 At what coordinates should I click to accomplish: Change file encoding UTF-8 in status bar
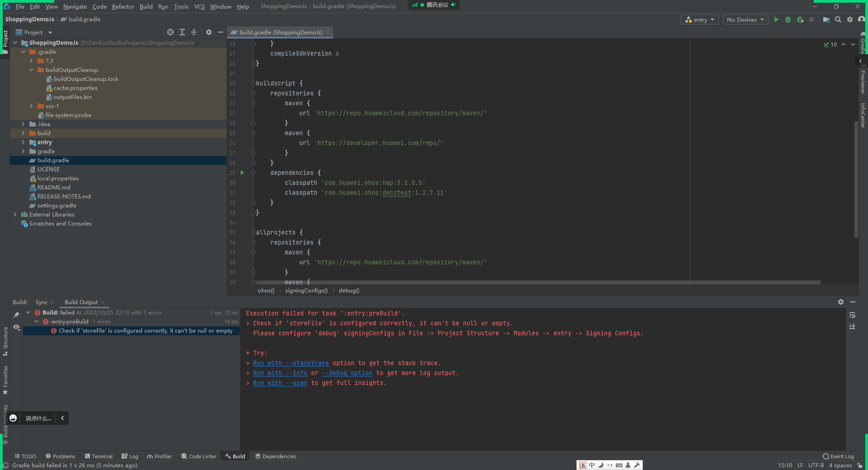pyautogui.click(x=816, y=465)
